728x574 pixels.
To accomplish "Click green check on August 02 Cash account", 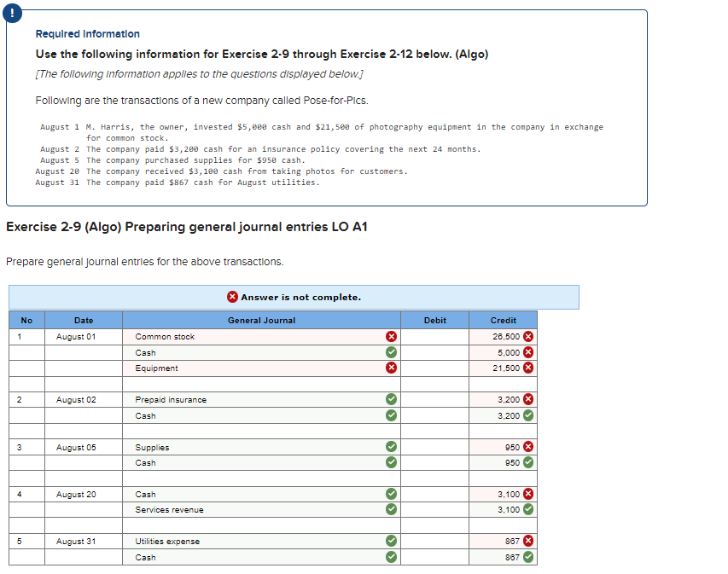I will coord(392,415).
